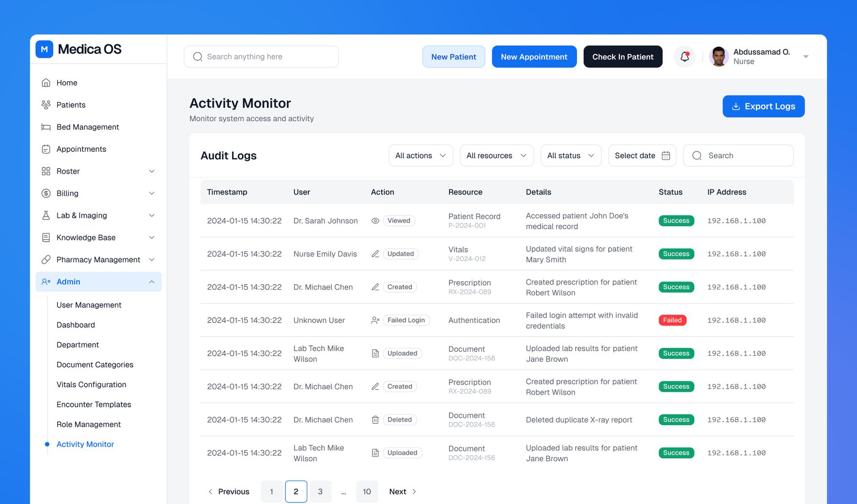
Task: Click the Appointments calendar icon in sidebar
Action: tap(46, 149)
